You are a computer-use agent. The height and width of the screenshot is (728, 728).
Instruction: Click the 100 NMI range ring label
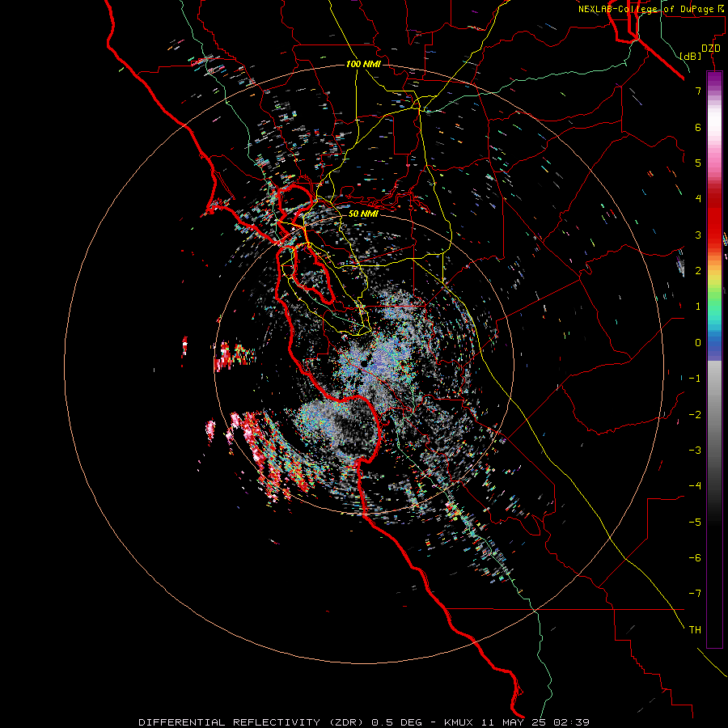click(x=363, y=64)
